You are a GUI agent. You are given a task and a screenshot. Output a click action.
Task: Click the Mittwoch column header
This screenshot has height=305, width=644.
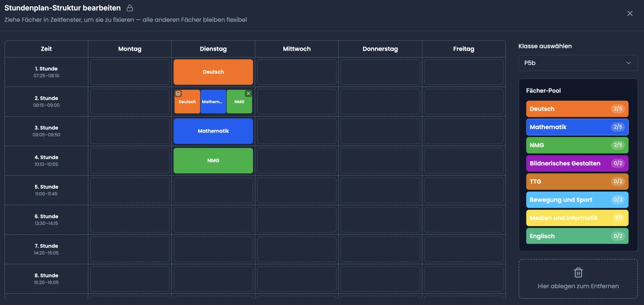pos(297,49)
